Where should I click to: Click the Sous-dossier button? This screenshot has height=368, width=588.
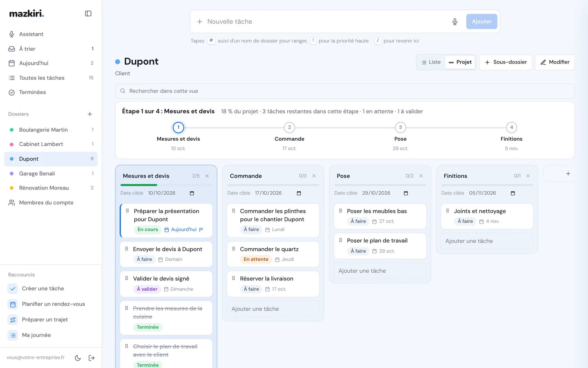(506, 62)
